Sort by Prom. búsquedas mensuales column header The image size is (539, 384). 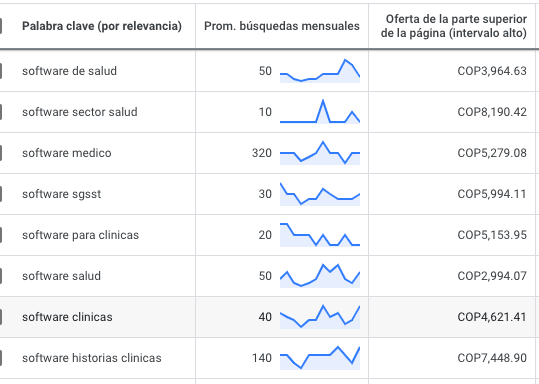[282, 26]
